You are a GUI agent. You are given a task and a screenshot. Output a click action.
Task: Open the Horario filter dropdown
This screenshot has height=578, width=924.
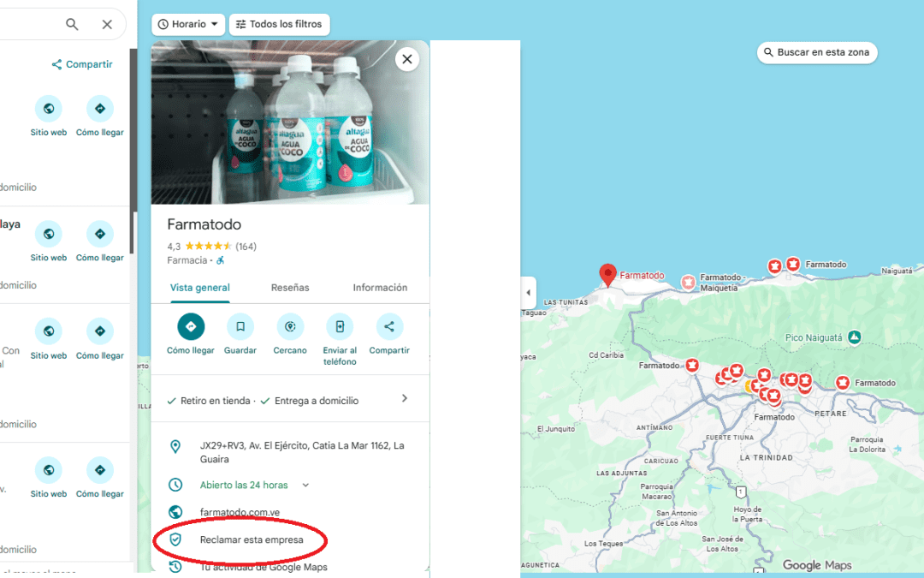point(188,24)
